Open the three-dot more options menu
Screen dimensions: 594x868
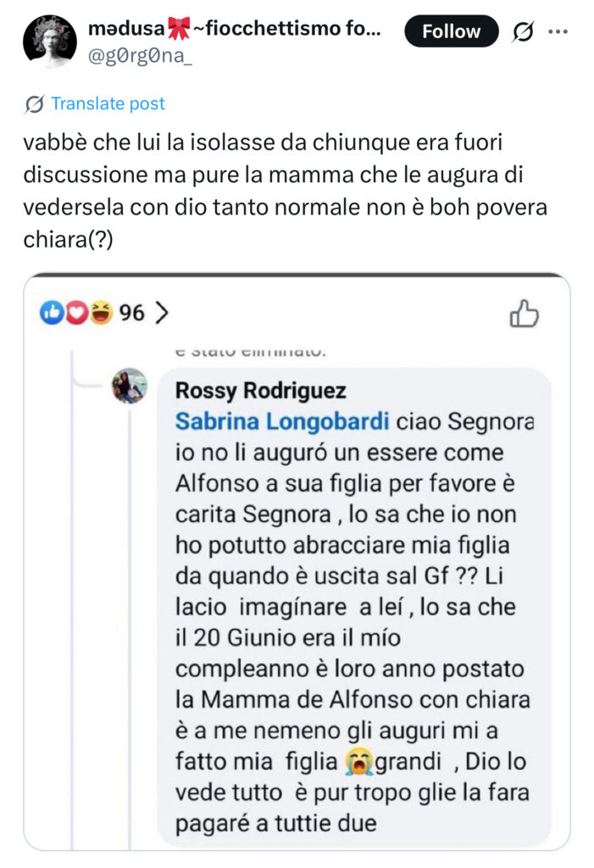pos(558,32)
